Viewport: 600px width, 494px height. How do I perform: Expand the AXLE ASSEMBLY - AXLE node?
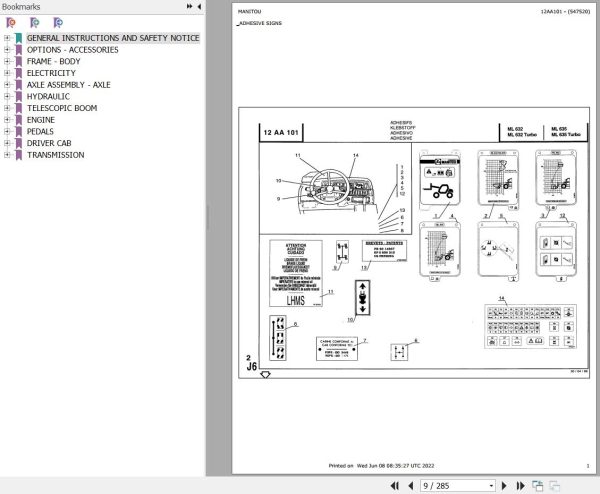(7, 85)
